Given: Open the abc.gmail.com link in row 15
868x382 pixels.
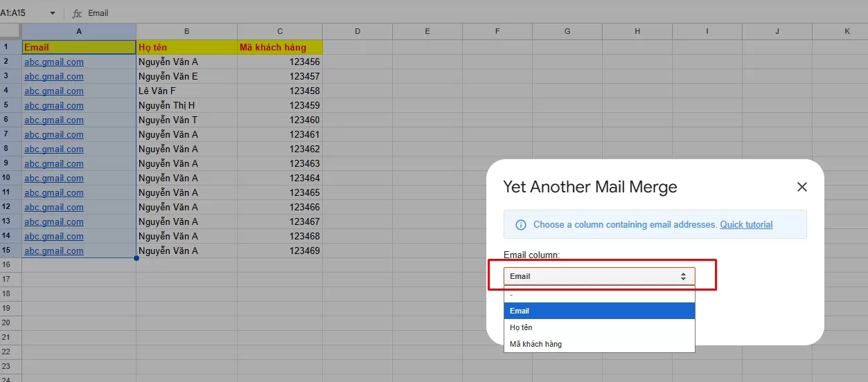Looking at the screenshot, I should (54, 251).
